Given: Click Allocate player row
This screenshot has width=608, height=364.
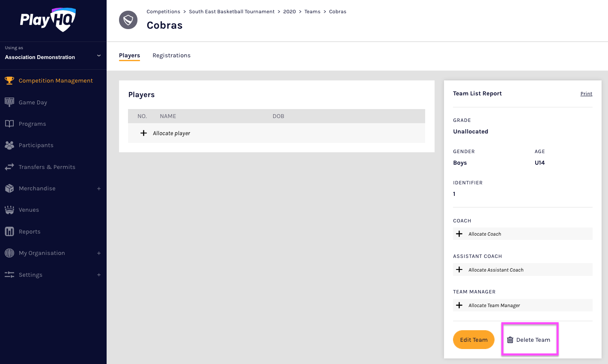Looking at the screenshot, I should [x=171, y=133].
